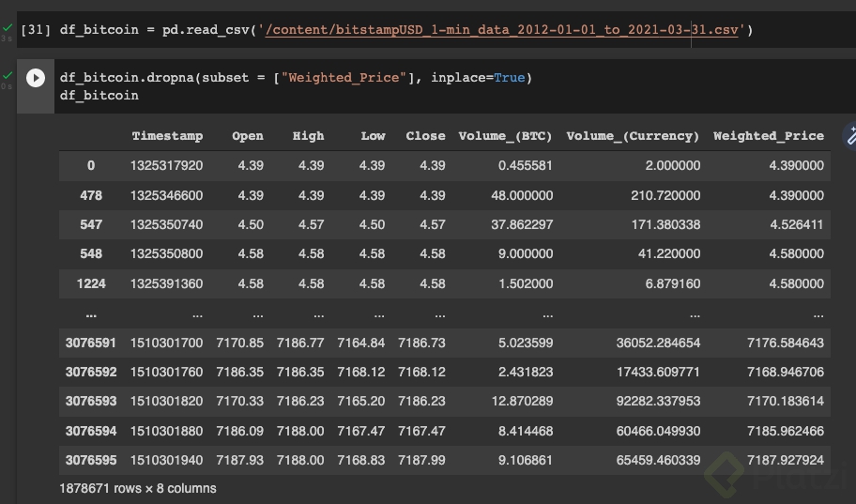Open the bitstampUSD CSV file path link

click(503, 30)
